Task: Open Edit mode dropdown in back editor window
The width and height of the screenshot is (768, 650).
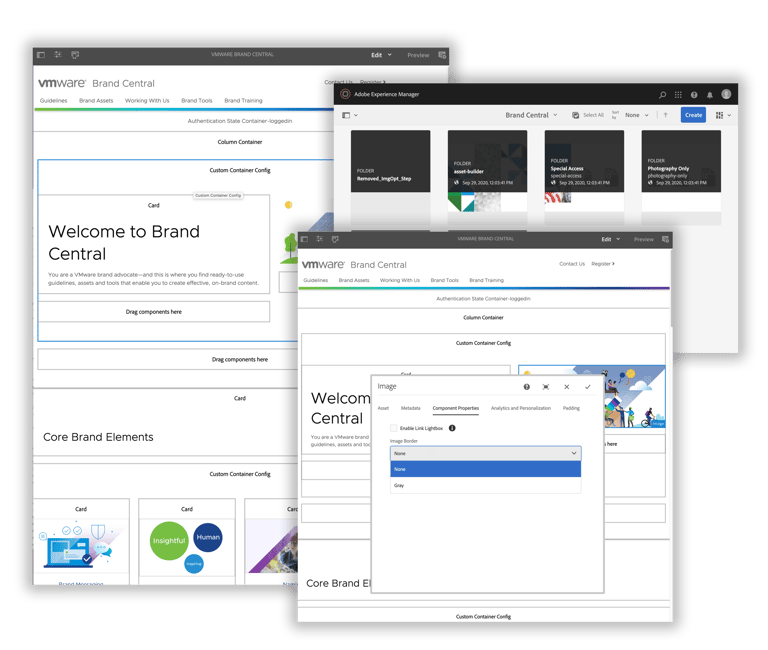Action: (381, 55)
